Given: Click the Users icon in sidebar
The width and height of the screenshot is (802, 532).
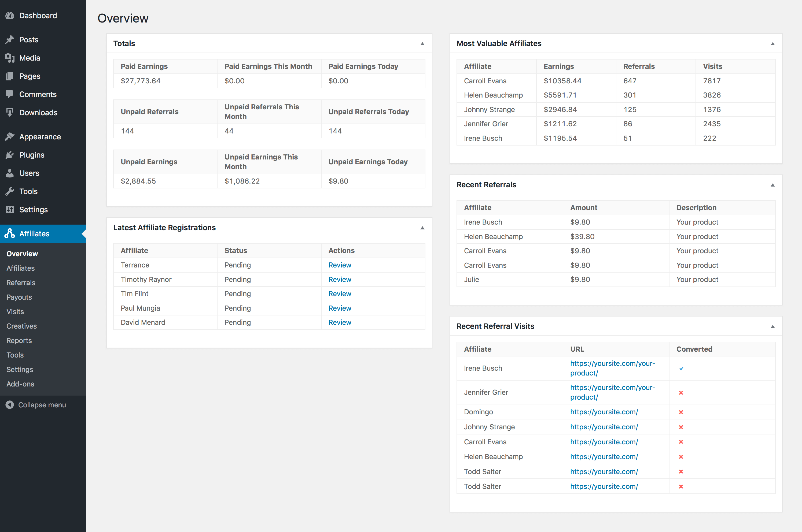Looking at the screenshot, I should click(x=10, y=173).
